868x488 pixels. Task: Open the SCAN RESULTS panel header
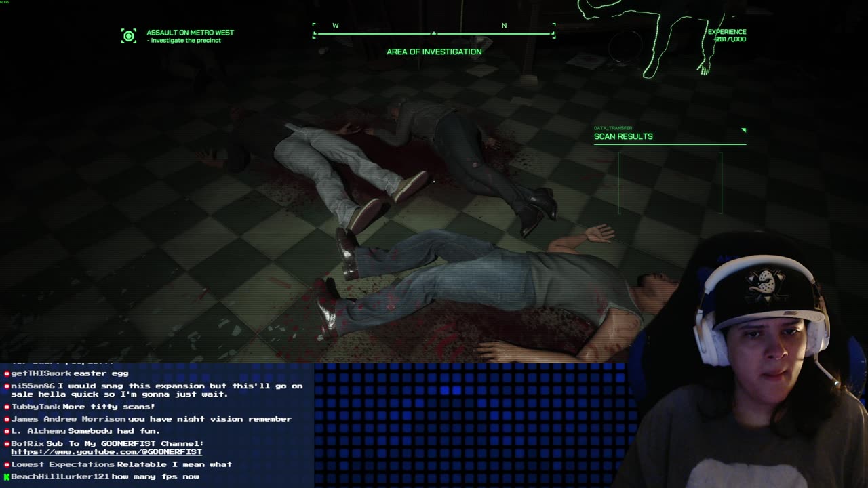click(x=623, y=136)
